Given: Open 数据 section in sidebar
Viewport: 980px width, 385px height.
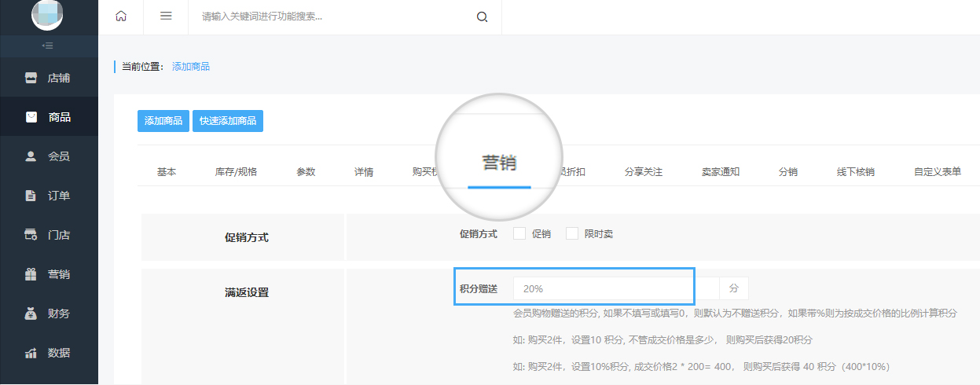Looking at the screenshot, I should (49, 353).
